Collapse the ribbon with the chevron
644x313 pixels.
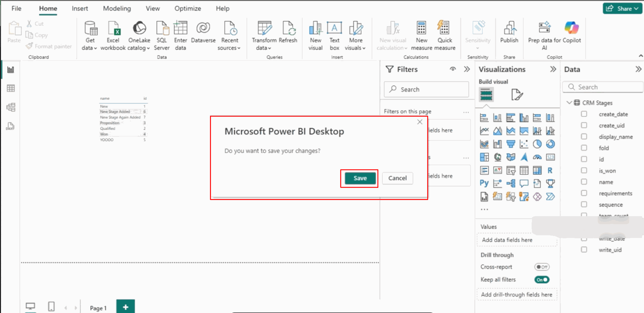pyautogui.click(x=641, y=56)
